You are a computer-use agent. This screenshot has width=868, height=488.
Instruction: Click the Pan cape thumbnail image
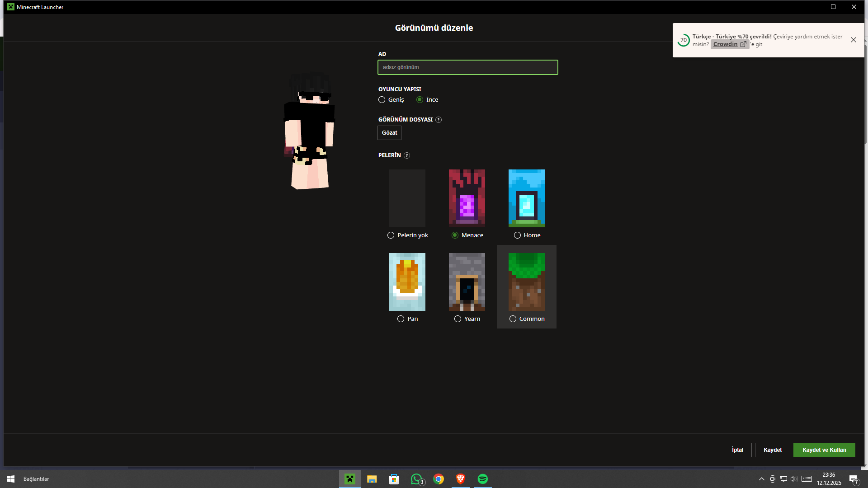[x=407, y=282]
